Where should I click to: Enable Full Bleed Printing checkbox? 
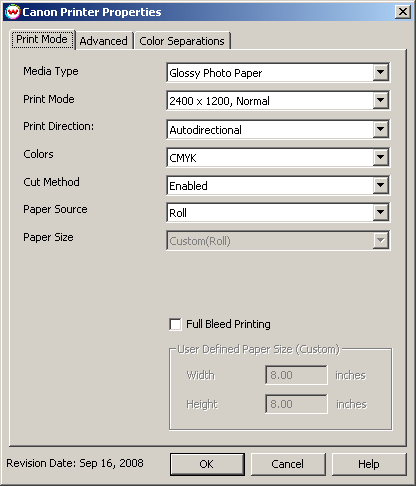[x=175, y=324]
